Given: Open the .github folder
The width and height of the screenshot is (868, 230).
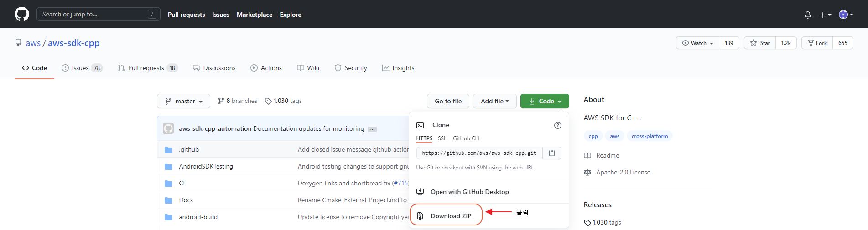Looking at the screenshot, I should click(189, 149).
